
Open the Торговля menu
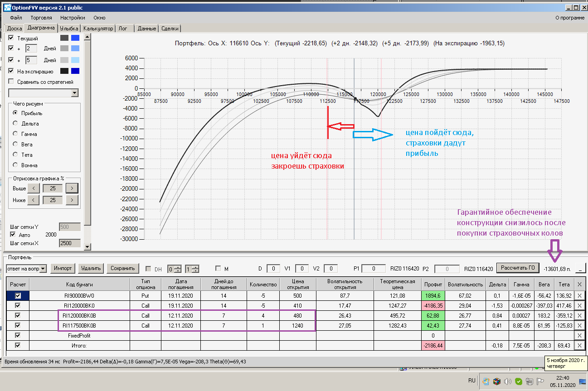[x=41, y=18]
